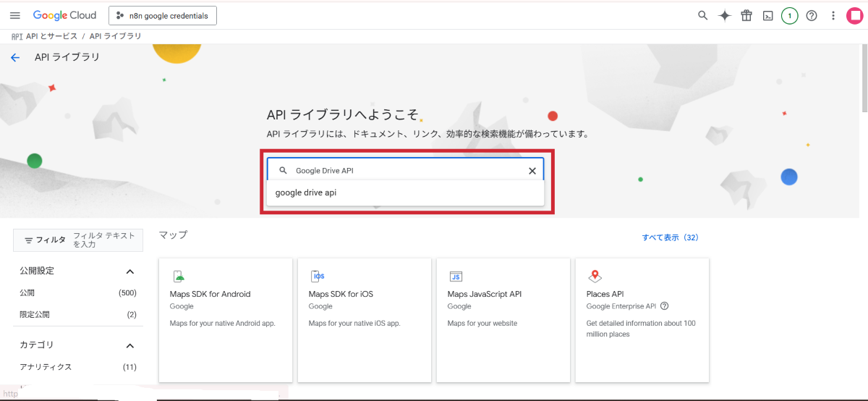This screenshot has height=401, width=868.
Task: Click the search magnifier icon in header
Action: (x=702, y=15)
